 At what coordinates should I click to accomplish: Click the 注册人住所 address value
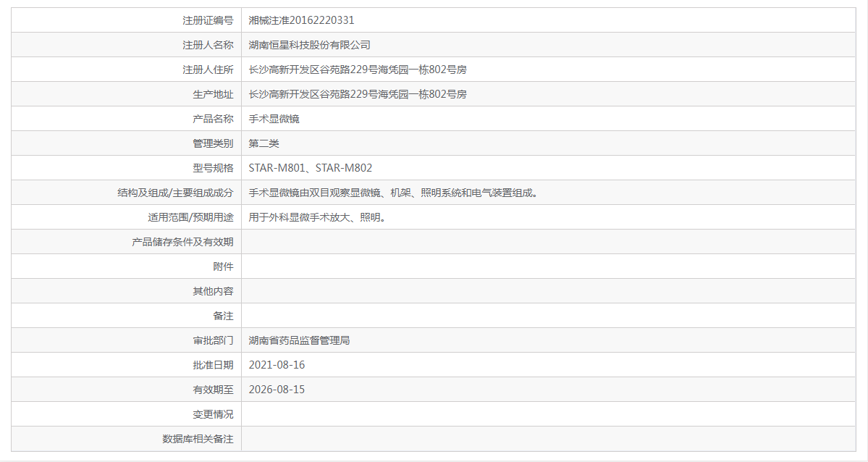[x=357, y=70]
